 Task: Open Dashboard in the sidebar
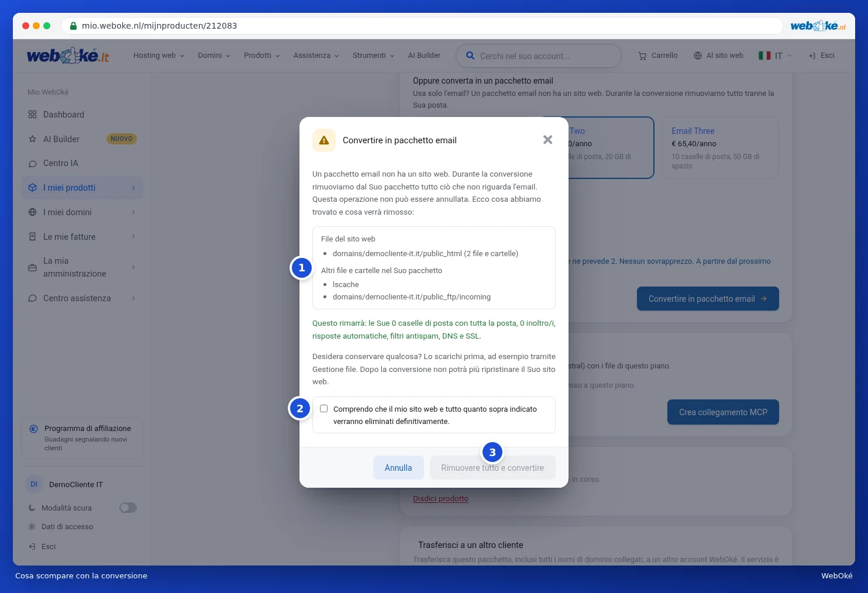point(82,115)
